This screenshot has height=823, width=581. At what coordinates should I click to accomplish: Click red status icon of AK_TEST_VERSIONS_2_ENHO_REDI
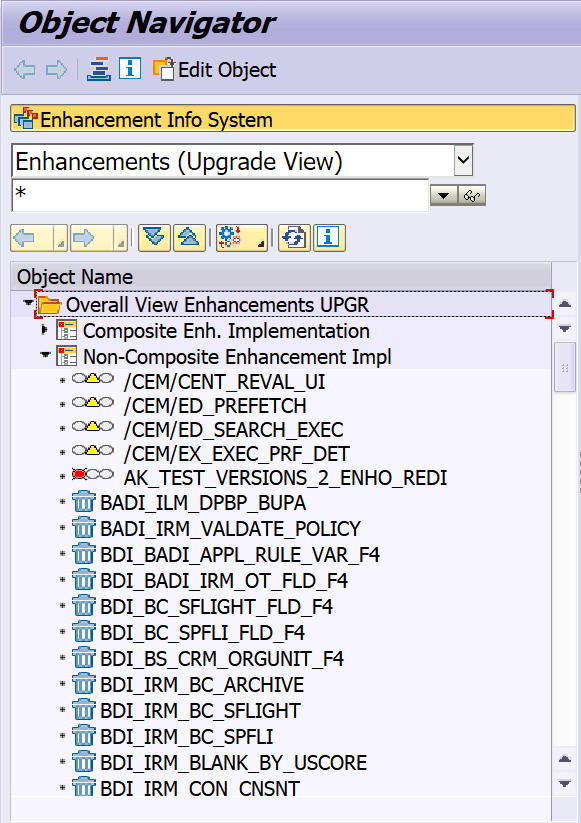93,475
